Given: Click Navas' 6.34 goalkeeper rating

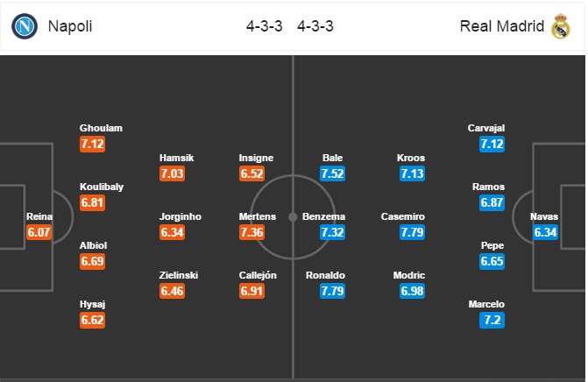Looking at the screenshot, I should [x=545, y=232].
